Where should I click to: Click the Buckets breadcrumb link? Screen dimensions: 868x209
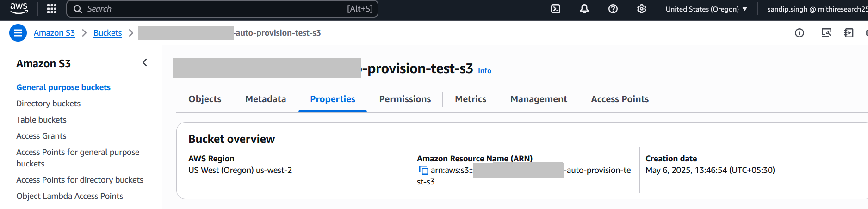point(107,33)
